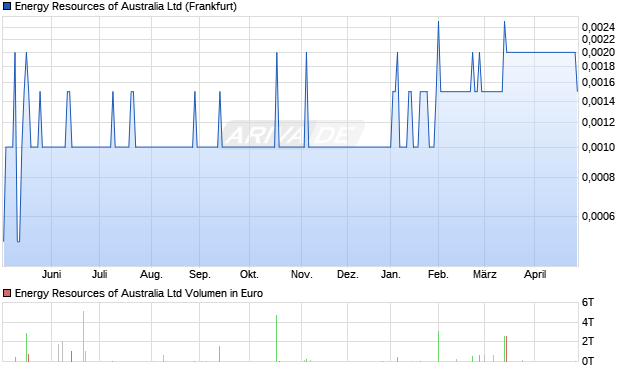Click the 2T volume axis label

pos(588,341)
